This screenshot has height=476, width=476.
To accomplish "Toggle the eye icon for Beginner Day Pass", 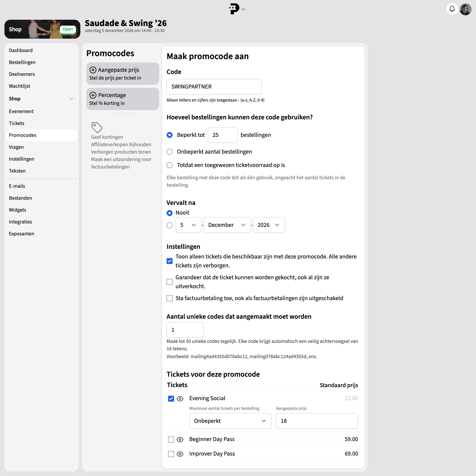I will (x=180, y=440).
